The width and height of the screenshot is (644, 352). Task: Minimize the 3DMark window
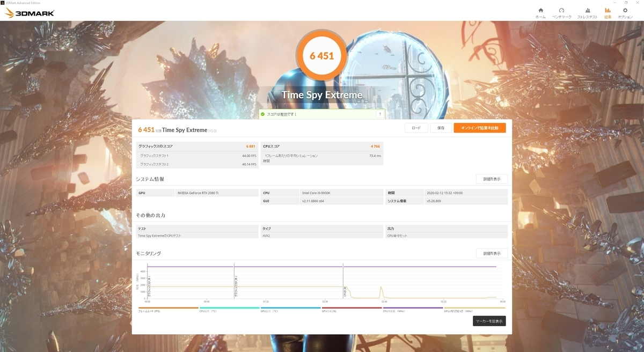pyautogui.click(x=614, y=3)
